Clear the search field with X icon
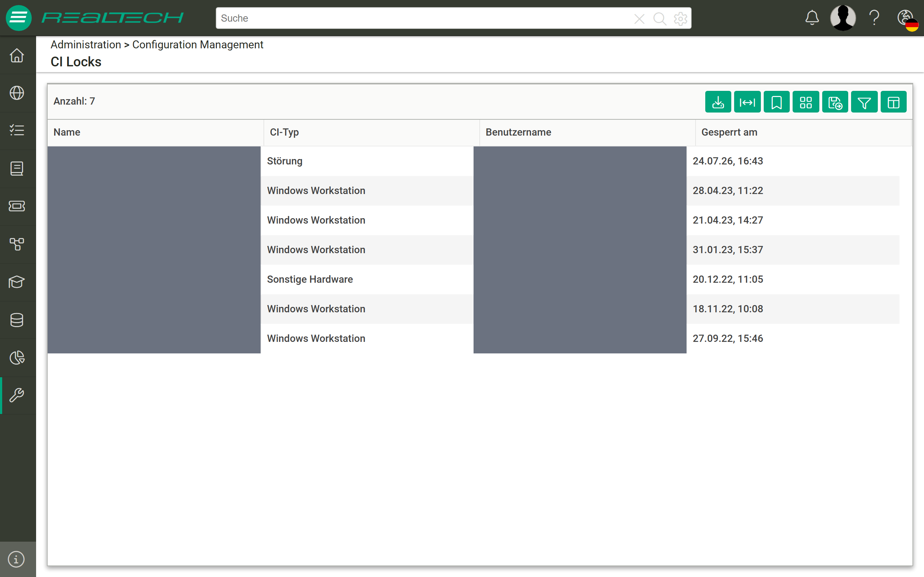924x577 pixels. [639, 18]
